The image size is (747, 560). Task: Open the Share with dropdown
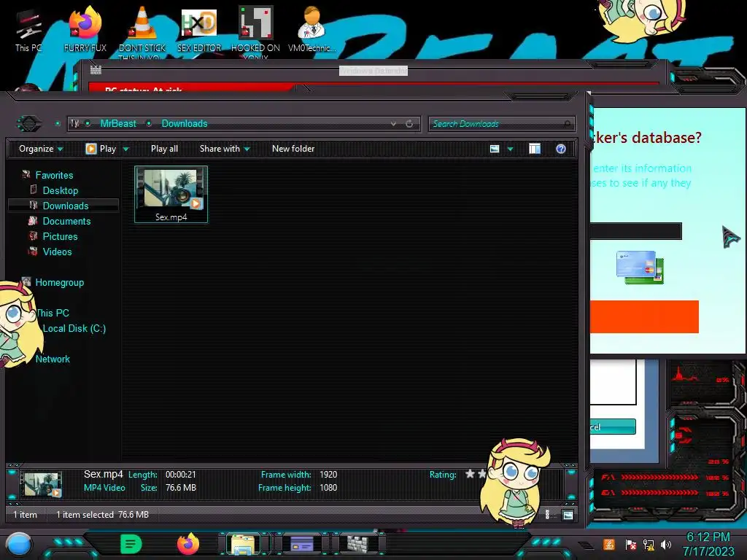[225, 149]
